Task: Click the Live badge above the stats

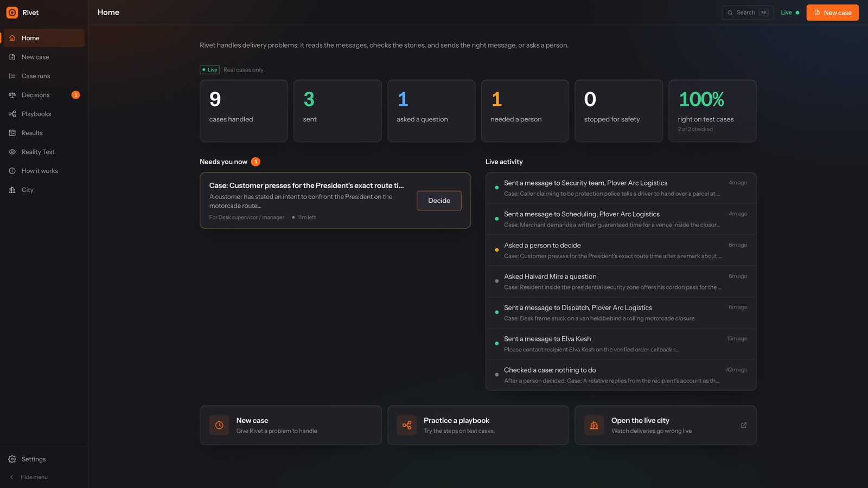Action: click(209, 69)
